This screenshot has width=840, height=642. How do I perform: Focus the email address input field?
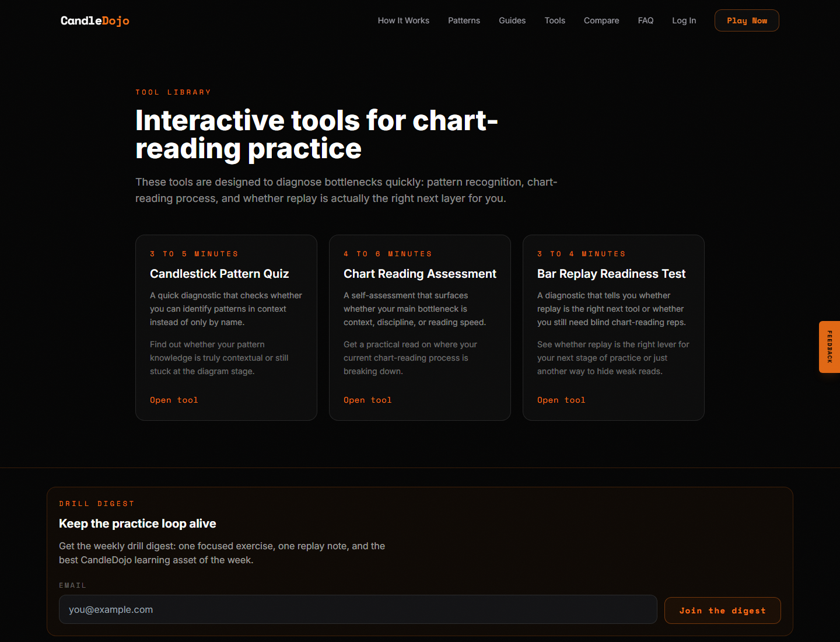(x=358, y=609)
